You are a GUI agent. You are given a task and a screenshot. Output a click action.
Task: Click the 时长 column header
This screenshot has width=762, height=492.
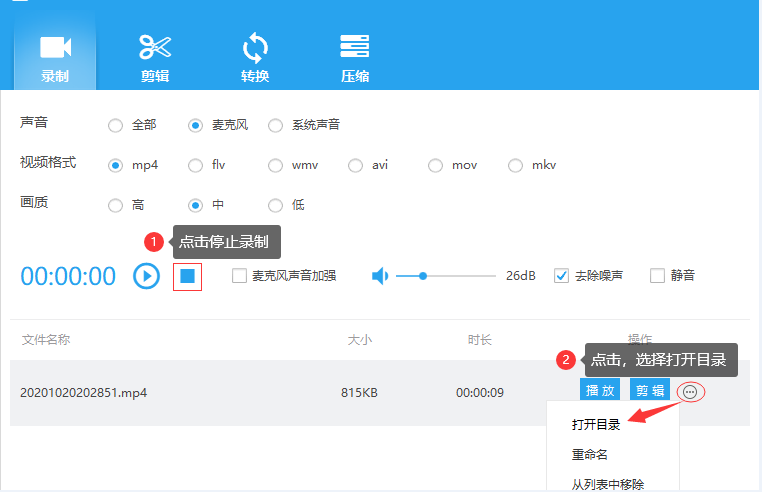[480, 339]
